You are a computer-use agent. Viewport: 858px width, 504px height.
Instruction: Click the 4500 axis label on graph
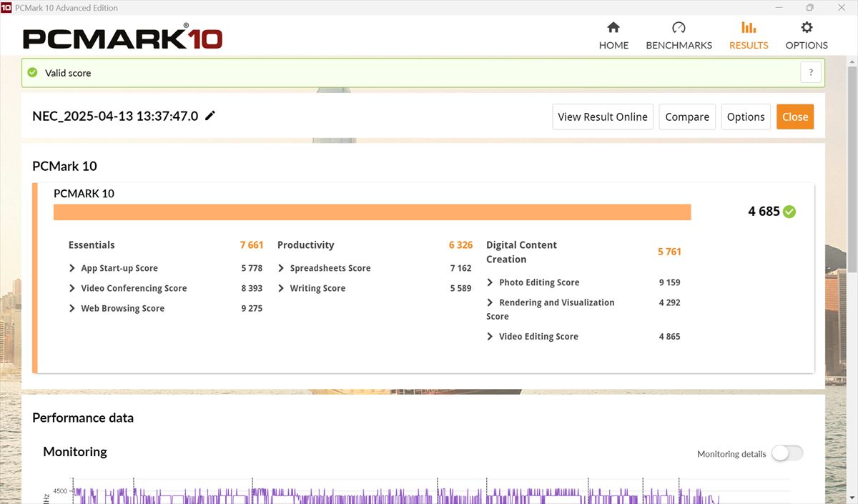click(x=59, y=491)
